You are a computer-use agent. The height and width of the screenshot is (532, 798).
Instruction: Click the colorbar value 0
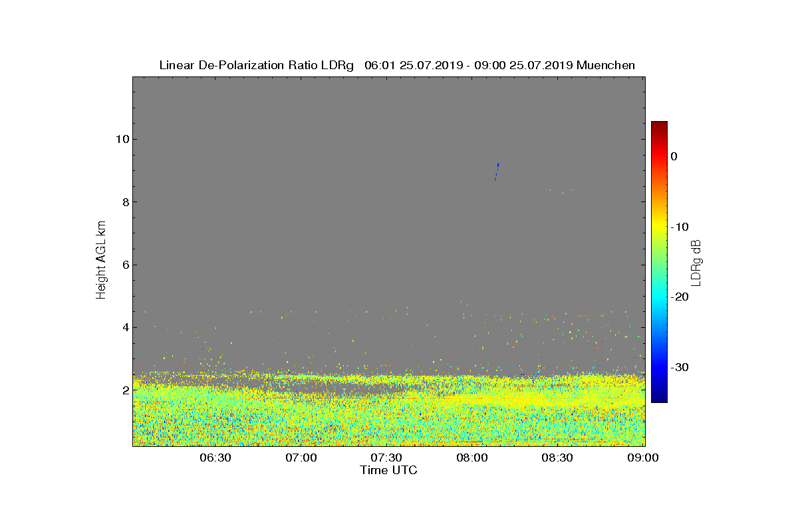(x=674, y=156)
